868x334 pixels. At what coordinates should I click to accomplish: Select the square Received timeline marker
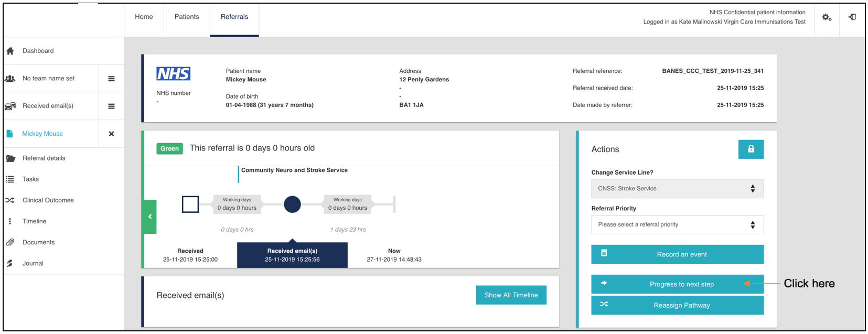tap(190, 204)
